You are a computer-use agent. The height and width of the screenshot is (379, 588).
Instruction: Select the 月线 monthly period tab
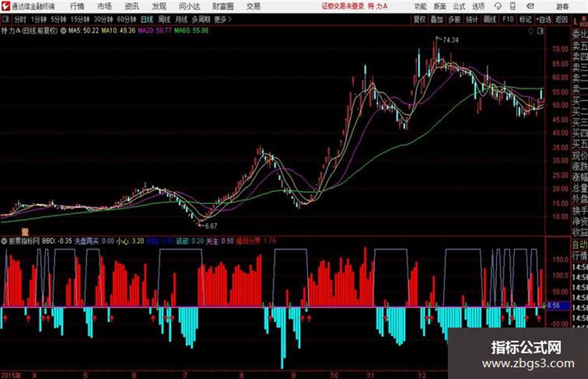point(181,19)
